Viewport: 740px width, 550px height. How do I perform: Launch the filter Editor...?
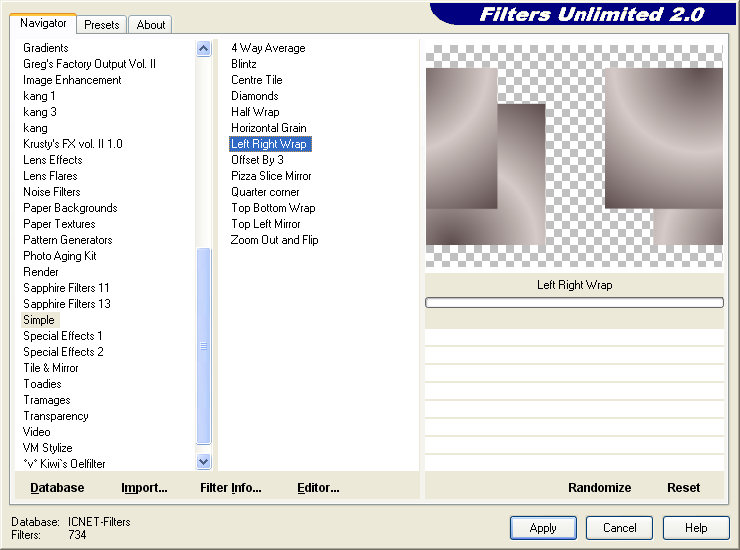pyautogui.click(x=318, y=488)
